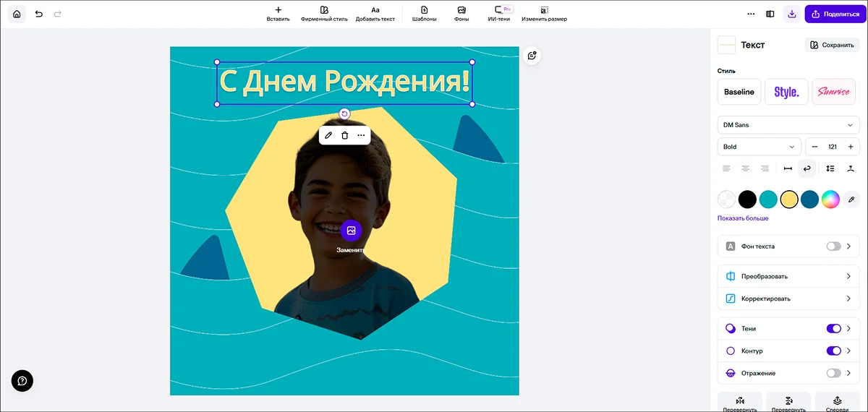This screenshot has height=412, width=868.
Task: Expand the Корректировать section
Action: [788, 299]
